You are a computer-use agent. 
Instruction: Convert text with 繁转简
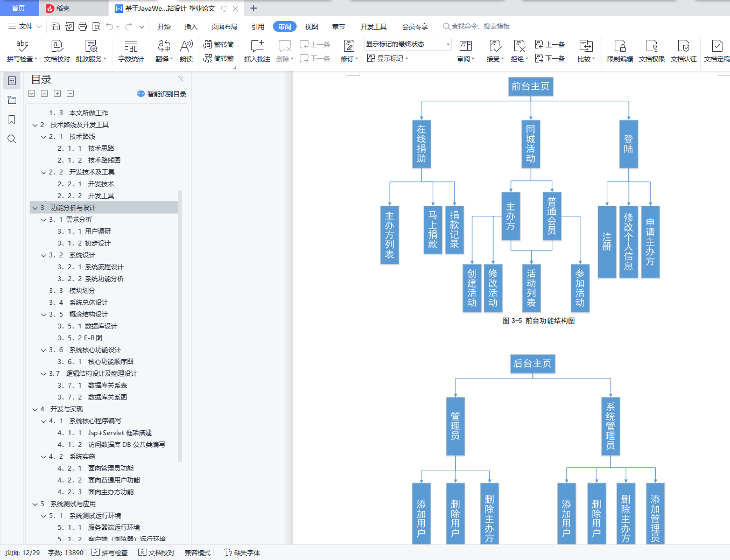[219, 44]
